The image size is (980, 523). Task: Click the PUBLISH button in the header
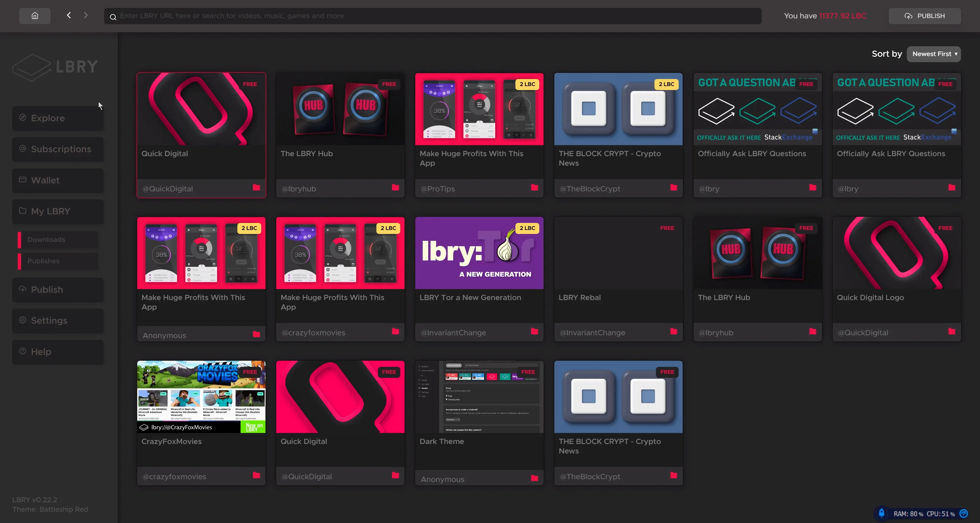coord(925,16)
